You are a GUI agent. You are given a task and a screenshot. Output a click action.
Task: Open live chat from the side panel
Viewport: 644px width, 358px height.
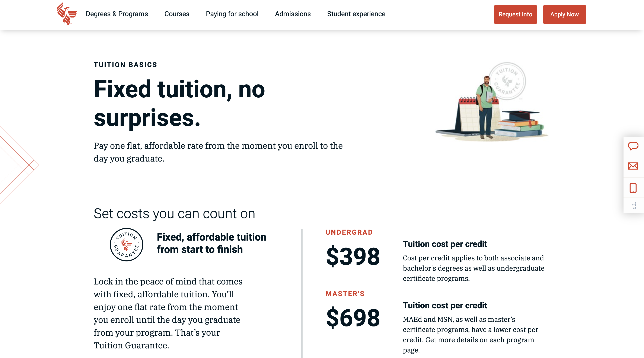tap(633, 146)
